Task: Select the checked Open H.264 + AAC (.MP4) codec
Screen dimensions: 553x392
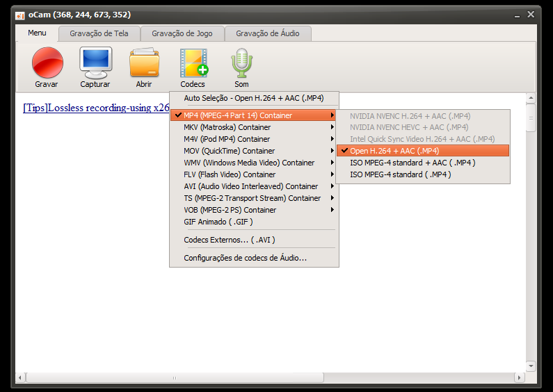Action: pyautogui.click(x=423, y=151)
